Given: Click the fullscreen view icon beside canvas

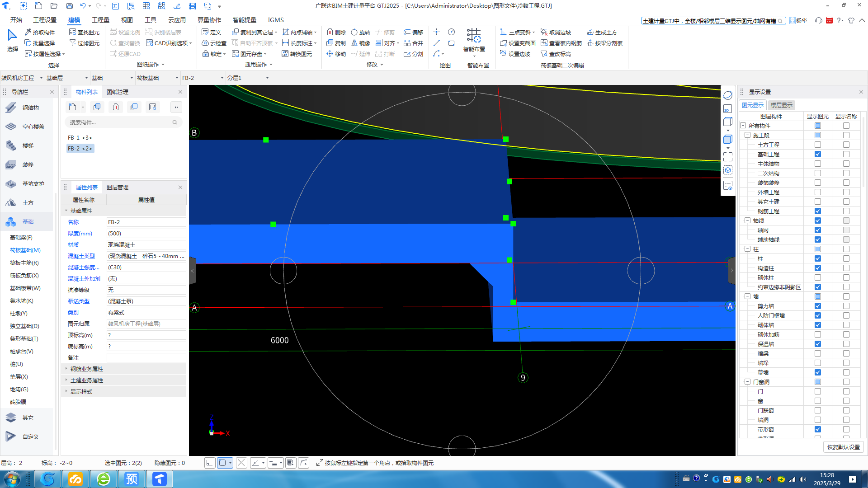Looking at the screenshot, I should coord(727,157).
